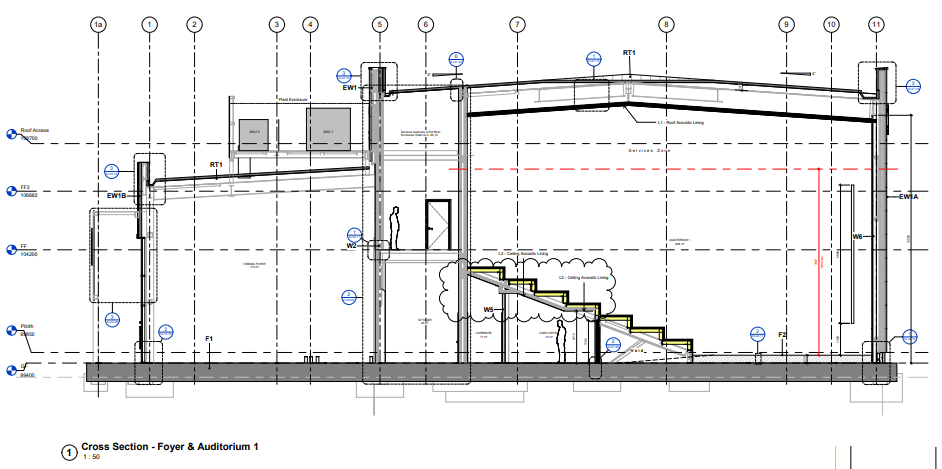
Task: Select the standing human figure near the door
Action: coord(396,228)
